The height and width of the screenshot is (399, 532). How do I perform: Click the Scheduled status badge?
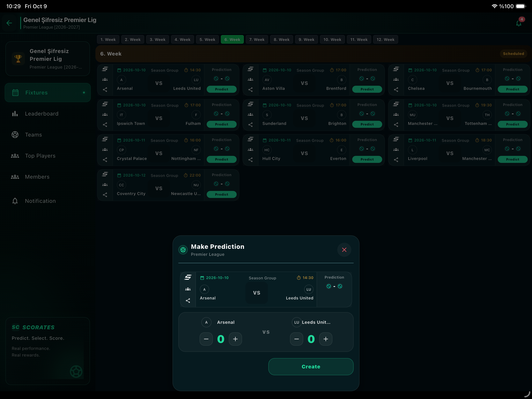tap(513, 54)
